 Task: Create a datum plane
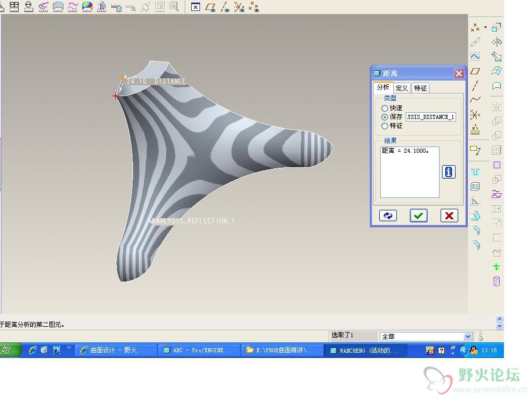(475, 71)
